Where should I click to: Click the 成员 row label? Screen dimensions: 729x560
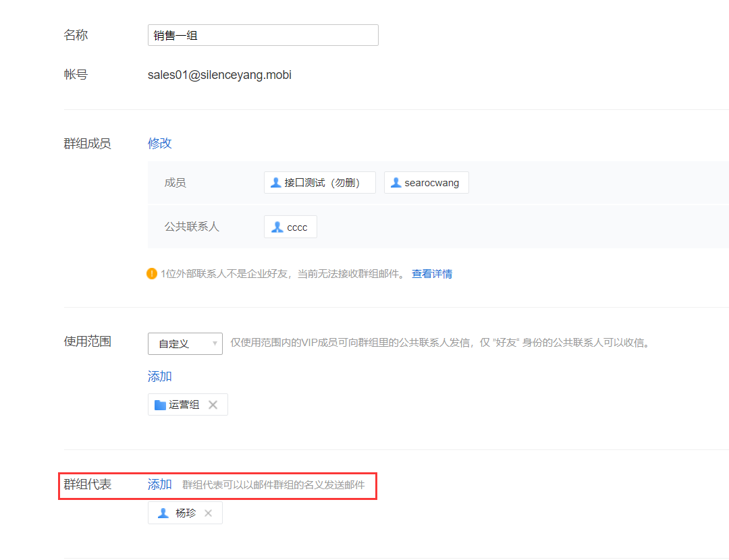(x=175, y=183)
